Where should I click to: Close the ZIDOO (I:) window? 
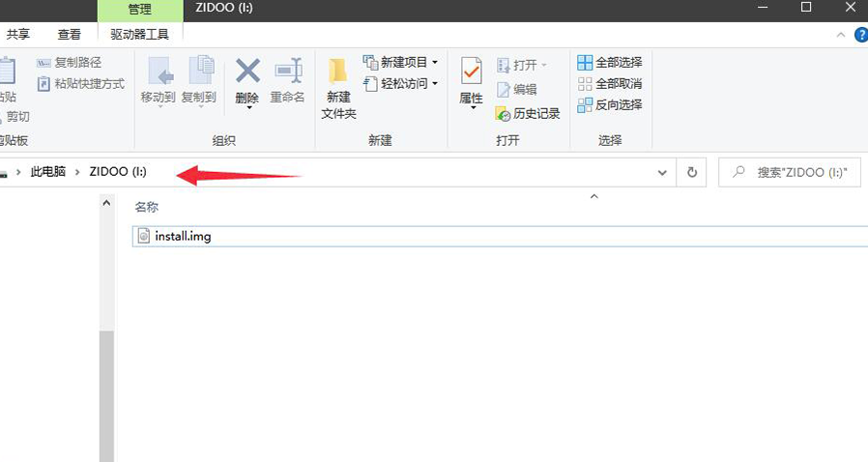click(x=851, y=7)
